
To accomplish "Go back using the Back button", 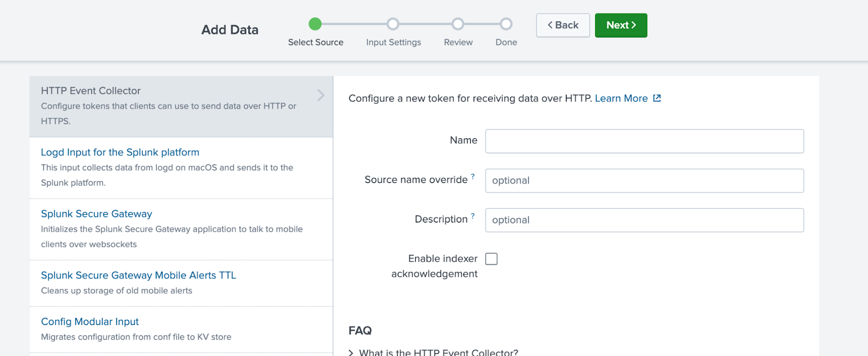I will click(x=563, y=26).
